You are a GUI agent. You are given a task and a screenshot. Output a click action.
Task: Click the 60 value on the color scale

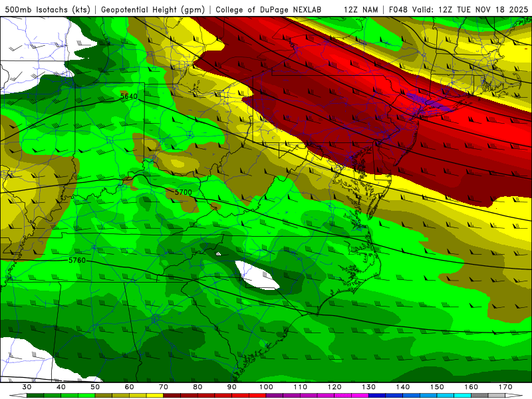(129, 387)
